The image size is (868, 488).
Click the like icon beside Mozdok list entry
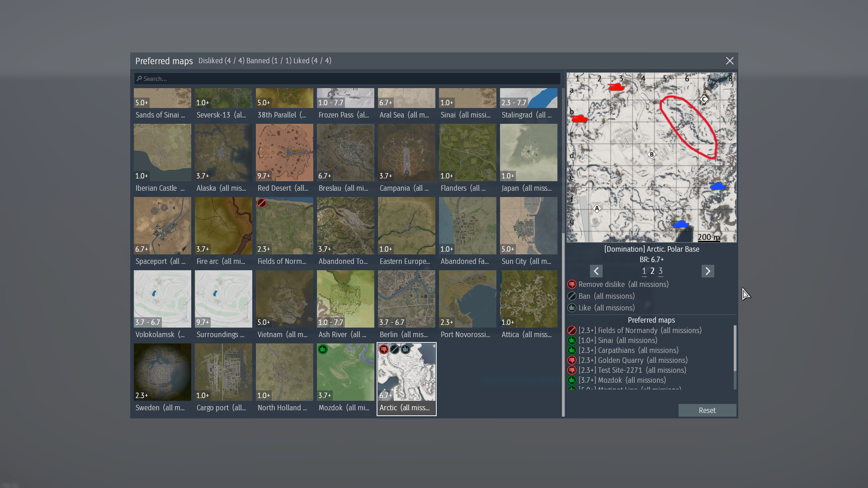(x=572, y=380)
